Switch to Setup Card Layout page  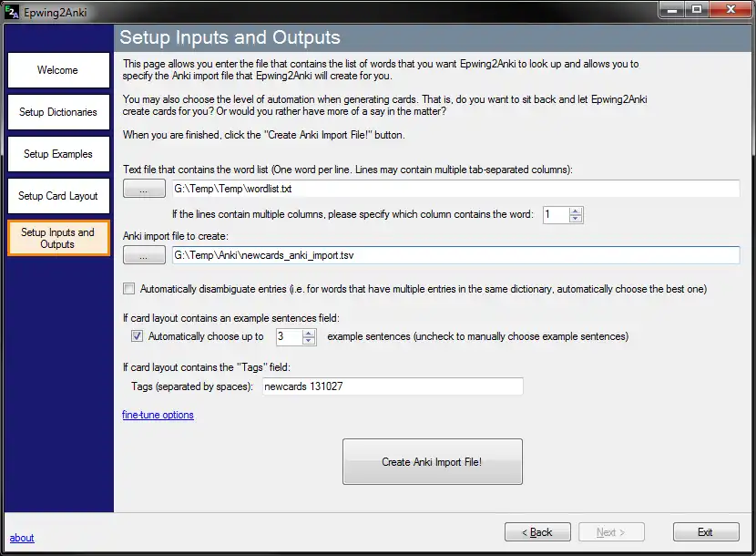coord(58,196)
